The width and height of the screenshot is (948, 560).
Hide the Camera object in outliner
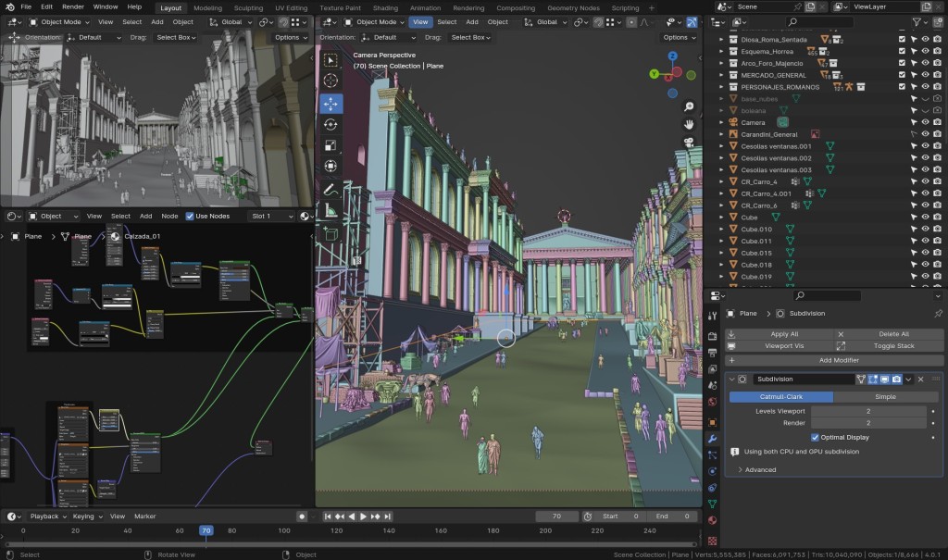click(x=925, y=122)
